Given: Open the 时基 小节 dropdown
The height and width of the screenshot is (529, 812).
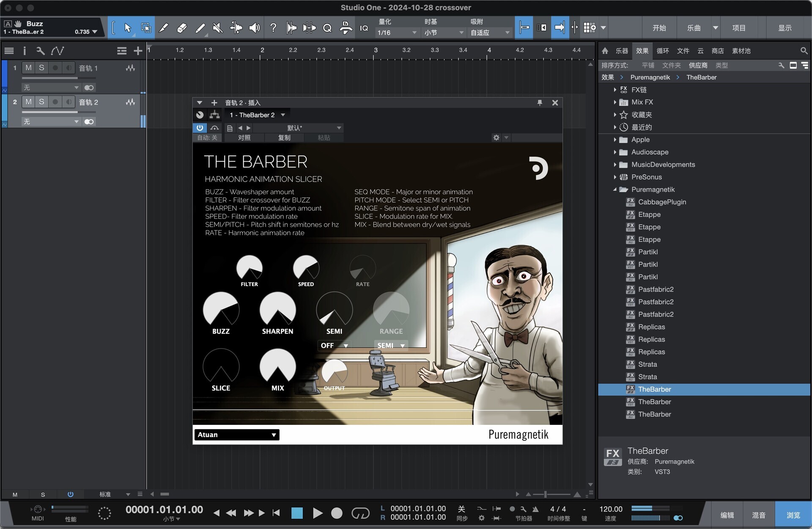Looking at the screenshot, I should point(443,33).
